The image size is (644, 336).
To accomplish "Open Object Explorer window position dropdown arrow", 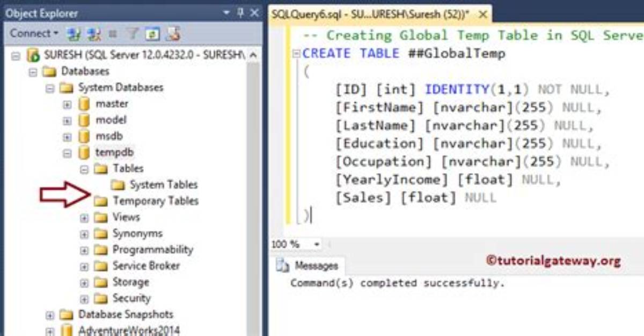I will point(226,13).
